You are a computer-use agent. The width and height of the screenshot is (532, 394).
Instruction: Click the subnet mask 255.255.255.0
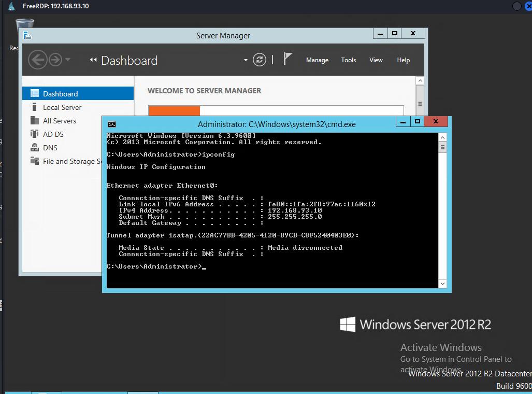295,216
